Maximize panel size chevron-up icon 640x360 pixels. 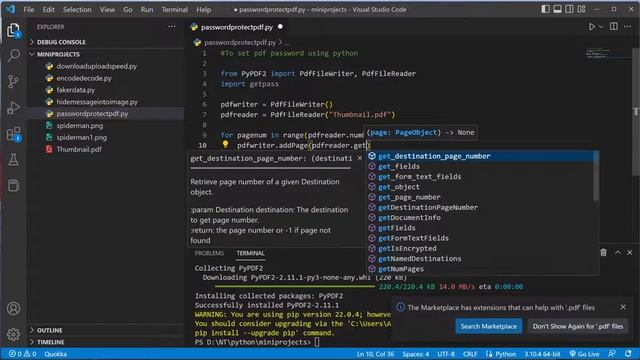618,253
